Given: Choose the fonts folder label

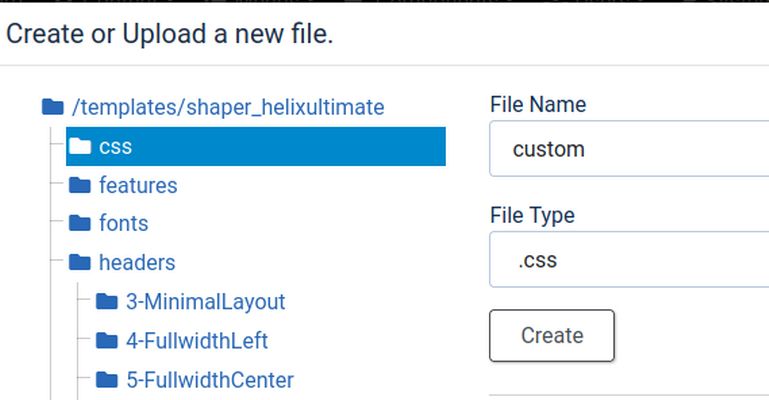Looking at the screenshot, I should click(123, 223).
